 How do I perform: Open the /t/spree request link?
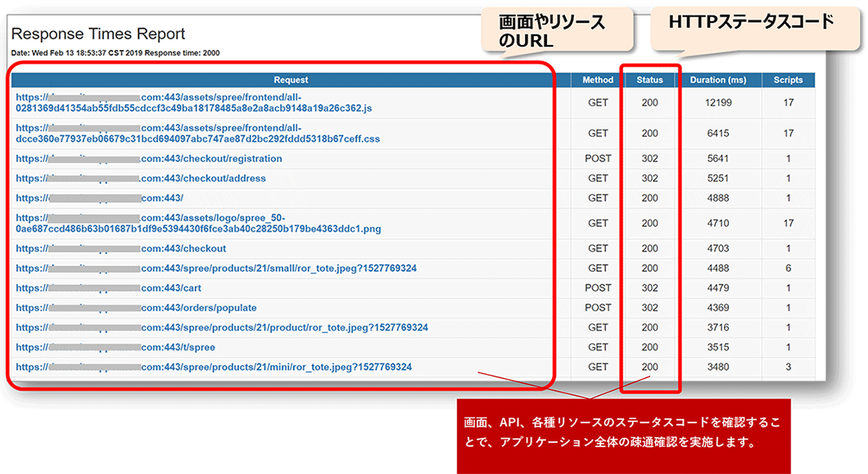(115, 347)
